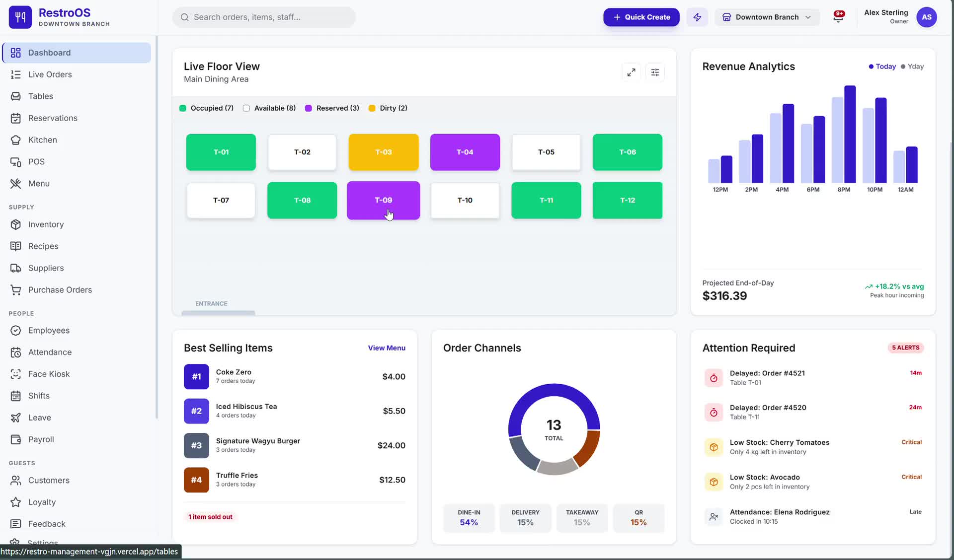Click the tallest Today bar at 8PM
Screen dimensions: 954x560
850,134
